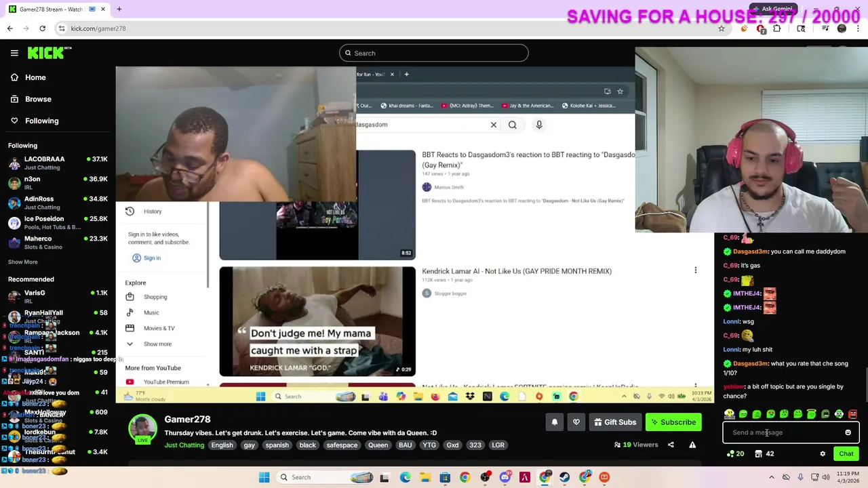The width and height of the screenshot is (868, 488).
Task: Expand Show more under Following
Action: (x=23, y=262)
